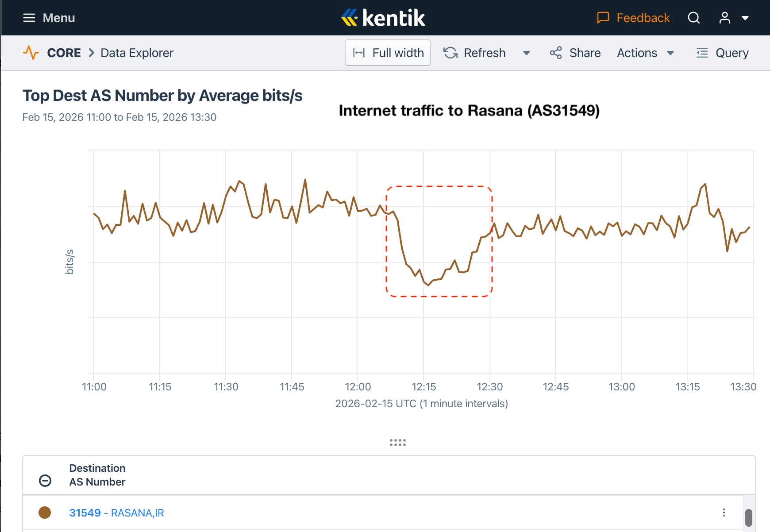Click the panel resize drag handle dots
This screenshot has width=770, height=532.
(397, 443)
